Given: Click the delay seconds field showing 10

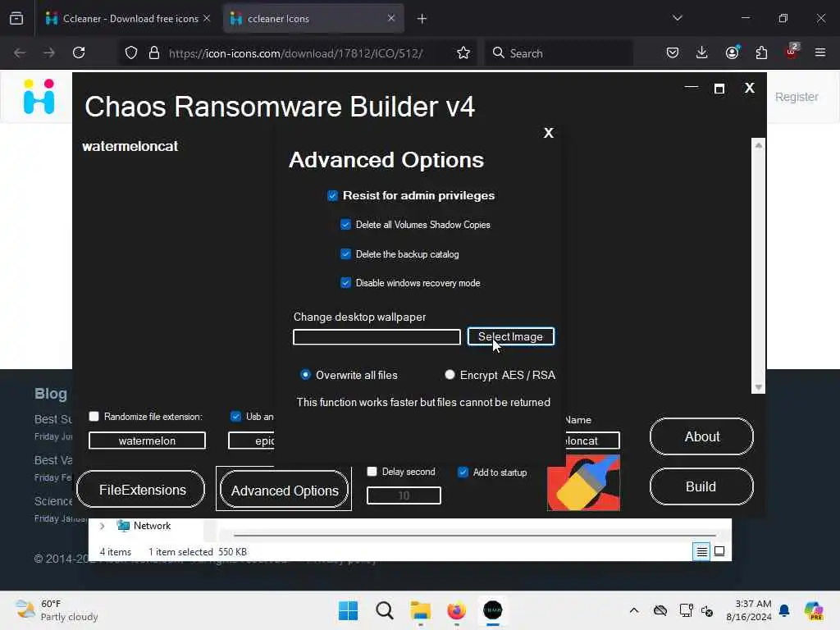Looking at the screenshot, I should 404,495.
